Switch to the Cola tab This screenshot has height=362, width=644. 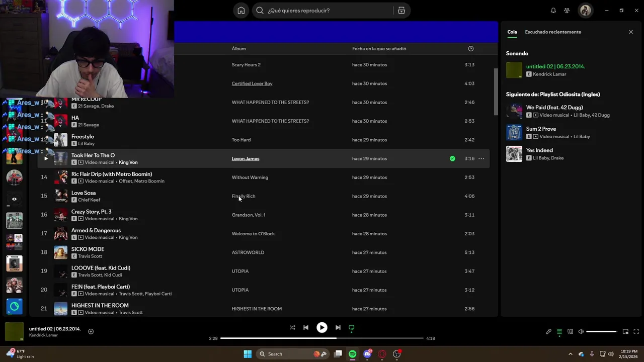coord(512,32)
